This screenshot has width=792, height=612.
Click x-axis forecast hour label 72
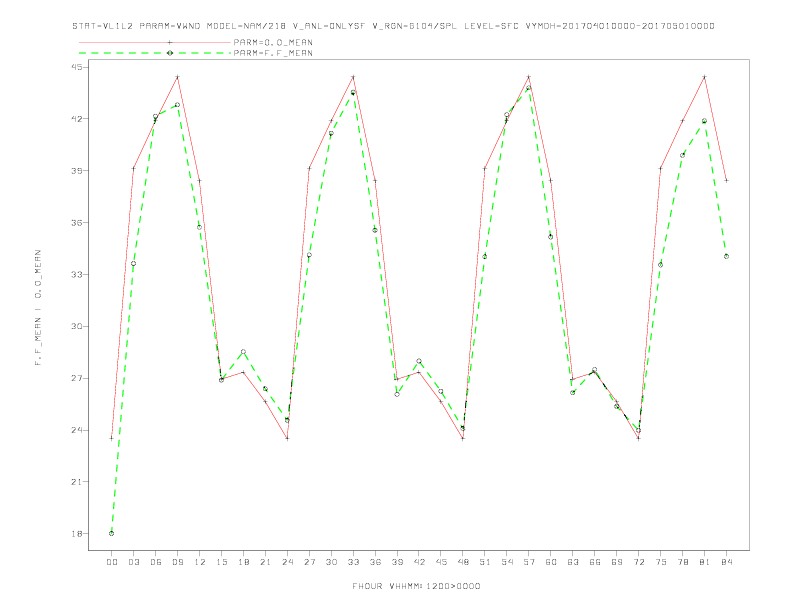tap(638, 562)
